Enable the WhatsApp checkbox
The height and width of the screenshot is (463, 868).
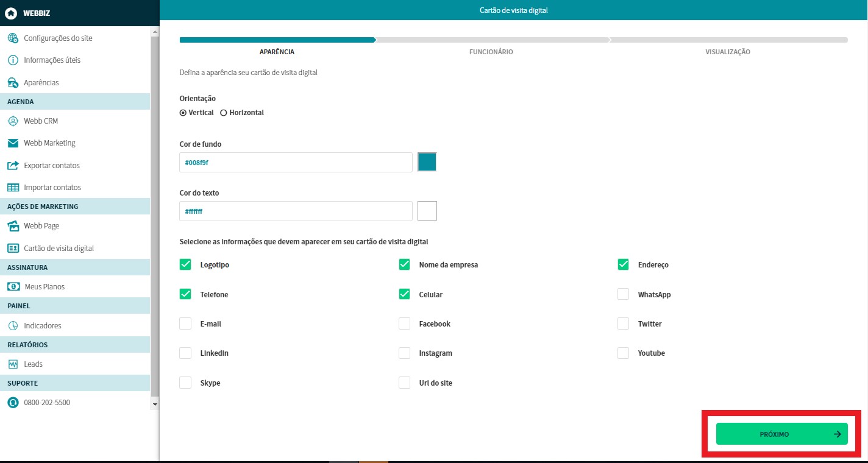point(623,294)
